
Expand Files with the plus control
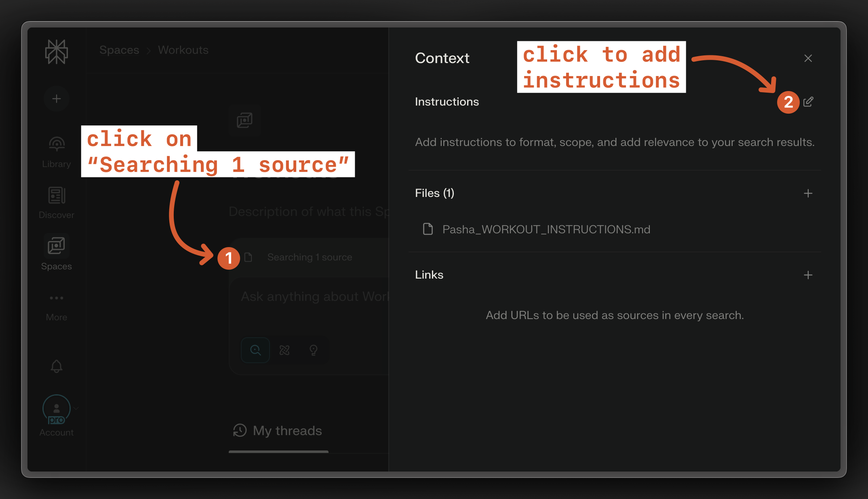pos(808,193)
